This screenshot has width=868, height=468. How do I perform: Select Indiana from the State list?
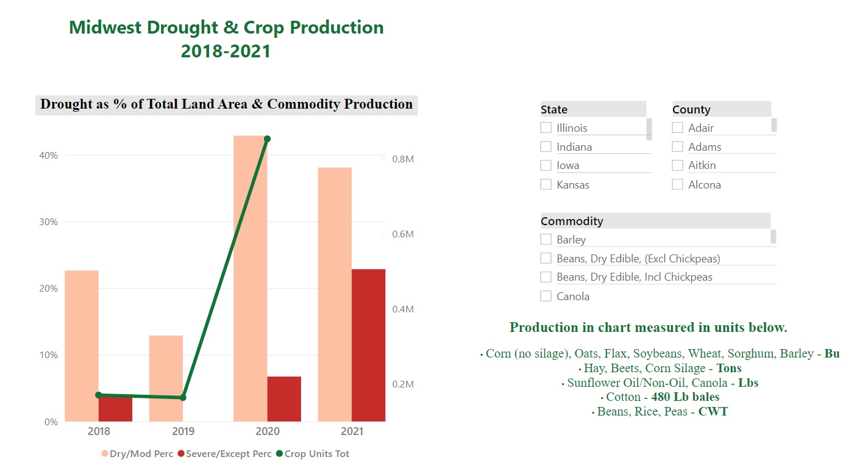point(545,146)
